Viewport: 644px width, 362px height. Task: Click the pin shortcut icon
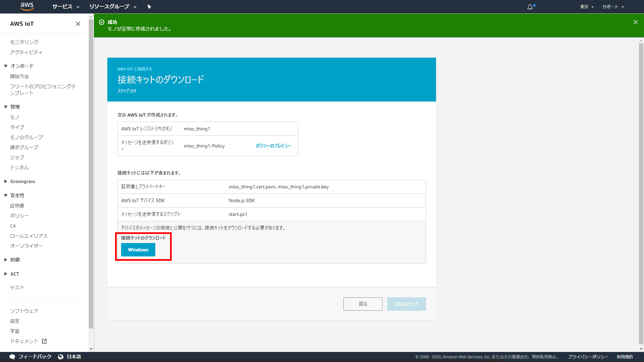pyautogui.click(x=149, y=7)
